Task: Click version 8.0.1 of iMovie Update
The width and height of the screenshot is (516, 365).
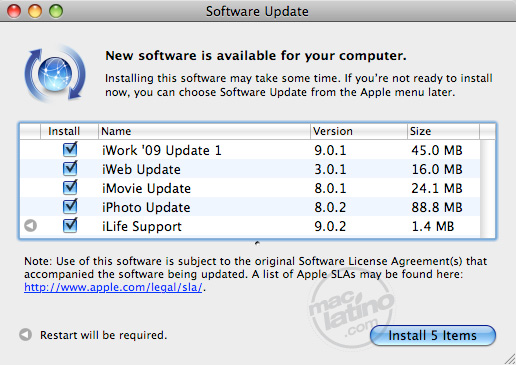Action: pos(330,188)
